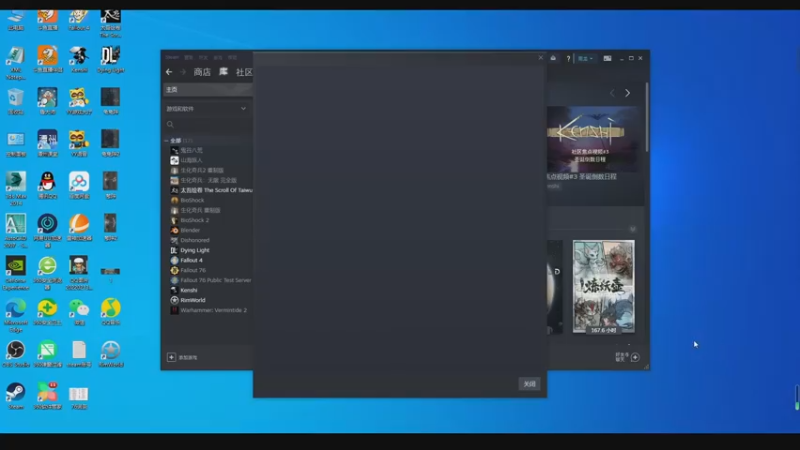Open the WeChat desktop shortcut

tap(79, 311)
